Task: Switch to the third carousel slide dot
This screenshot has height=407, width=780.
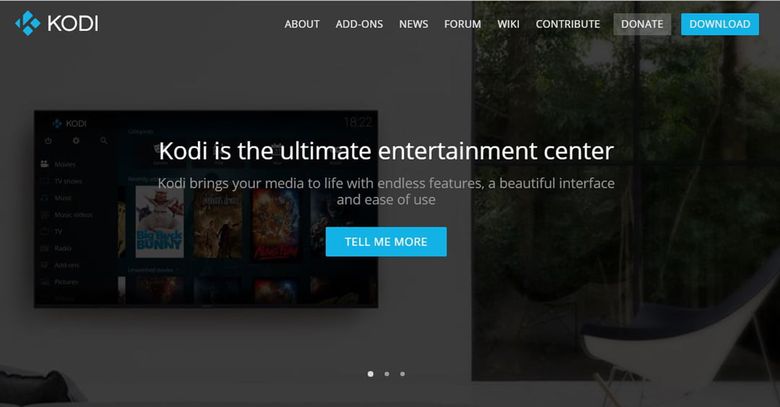Action: pos(402,374)
